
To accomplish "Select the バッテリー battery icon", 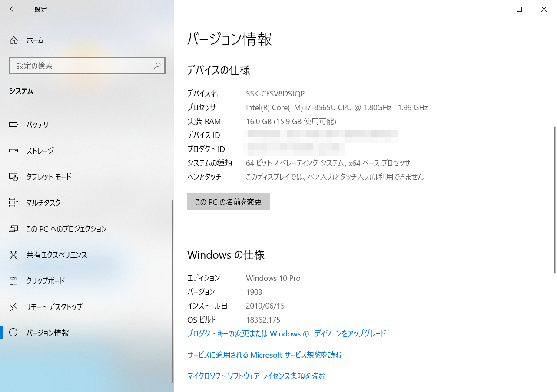I will coord(14,125).
